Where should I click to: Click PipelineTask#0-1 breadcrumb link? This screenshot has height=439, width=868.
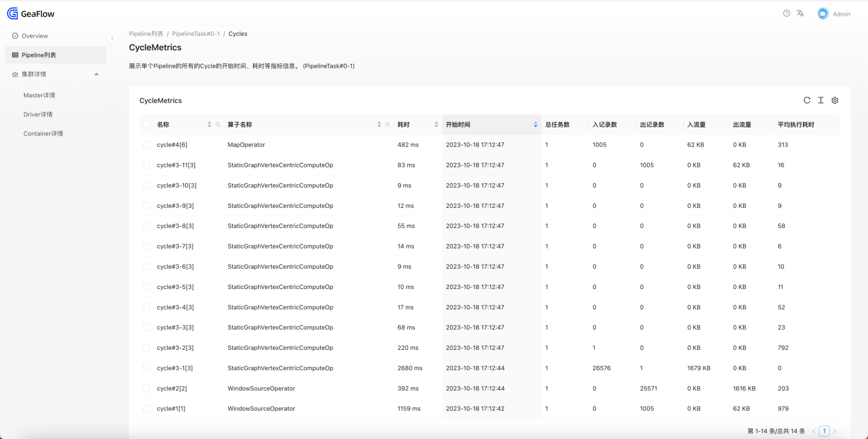click(x=196, y=34)
